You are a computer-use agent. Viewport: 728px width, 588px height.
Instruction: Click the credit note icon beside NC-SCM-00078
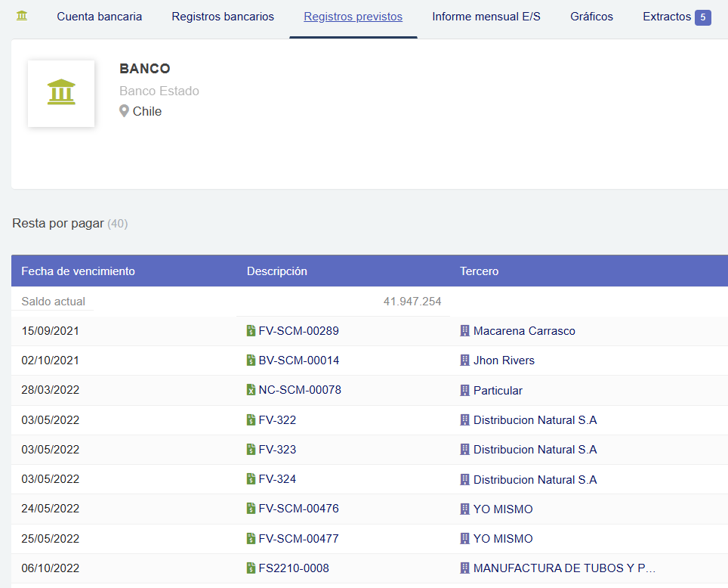click(251, 391)
